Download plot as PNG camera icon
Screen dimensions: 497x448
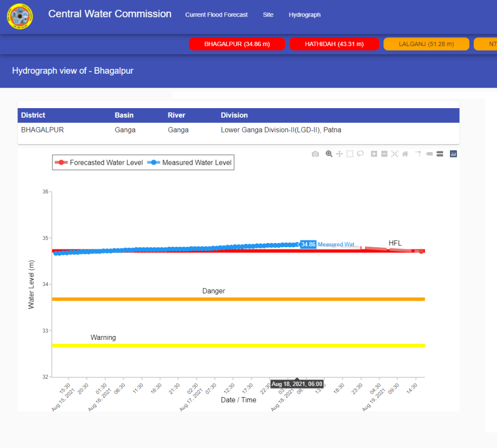[315, 154]
